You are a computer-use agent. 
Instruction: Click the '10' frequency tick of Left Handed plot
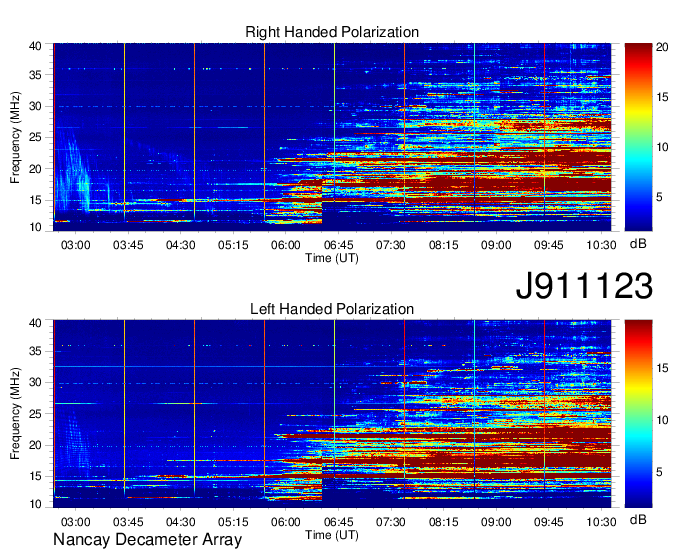35,504
